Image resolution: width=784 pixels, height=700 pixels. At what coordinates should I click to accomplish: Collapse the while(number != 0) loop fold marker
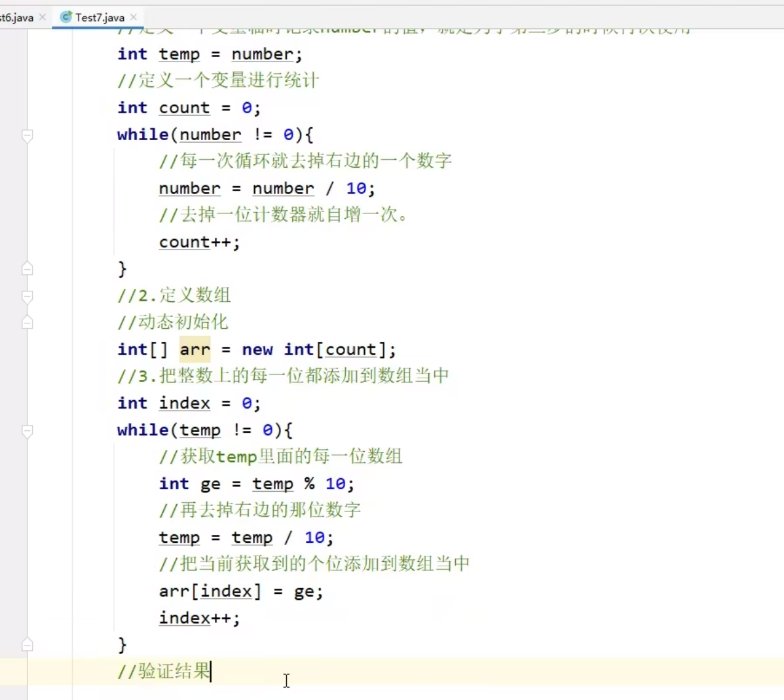click(x=28, y=134)
